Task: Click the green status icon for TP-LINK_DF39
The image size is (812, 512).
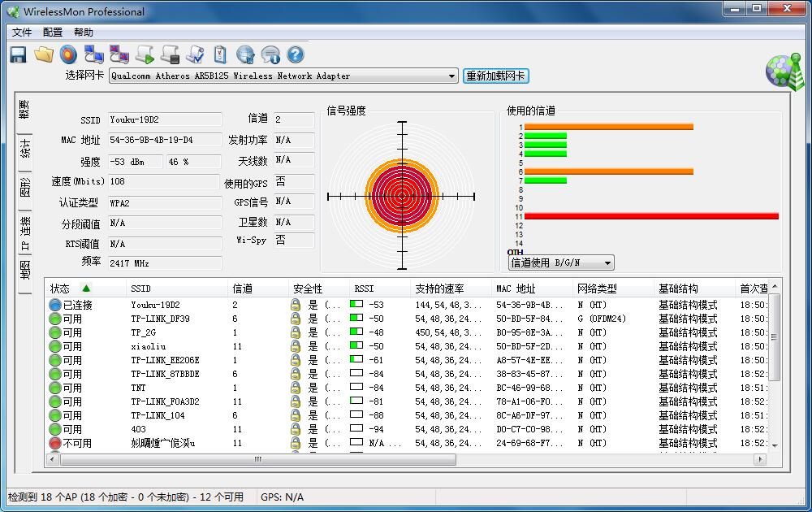Action: [55, 319]
